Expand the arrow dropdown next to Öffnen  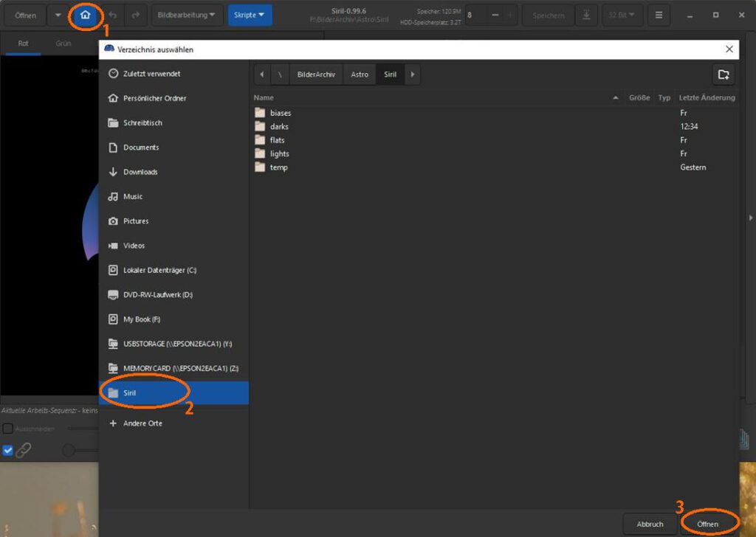[58, 15]
